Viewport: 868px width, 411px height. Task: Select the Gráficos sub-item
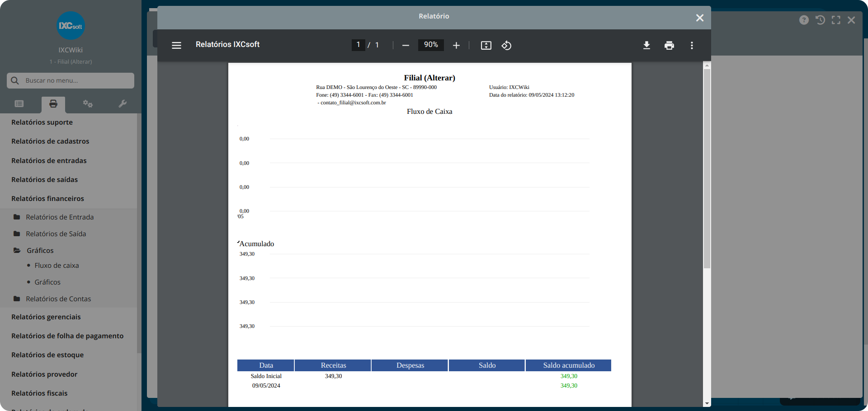tap(47, 282)
